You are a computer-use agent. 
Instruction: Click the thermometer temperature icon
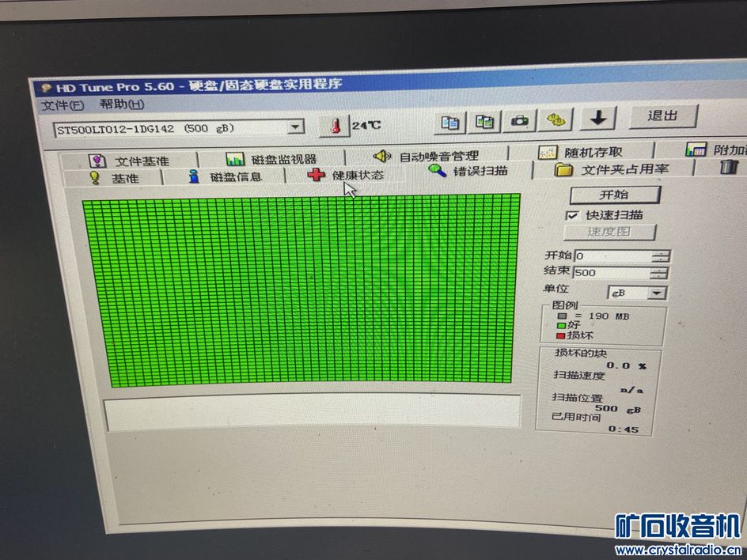336,127
